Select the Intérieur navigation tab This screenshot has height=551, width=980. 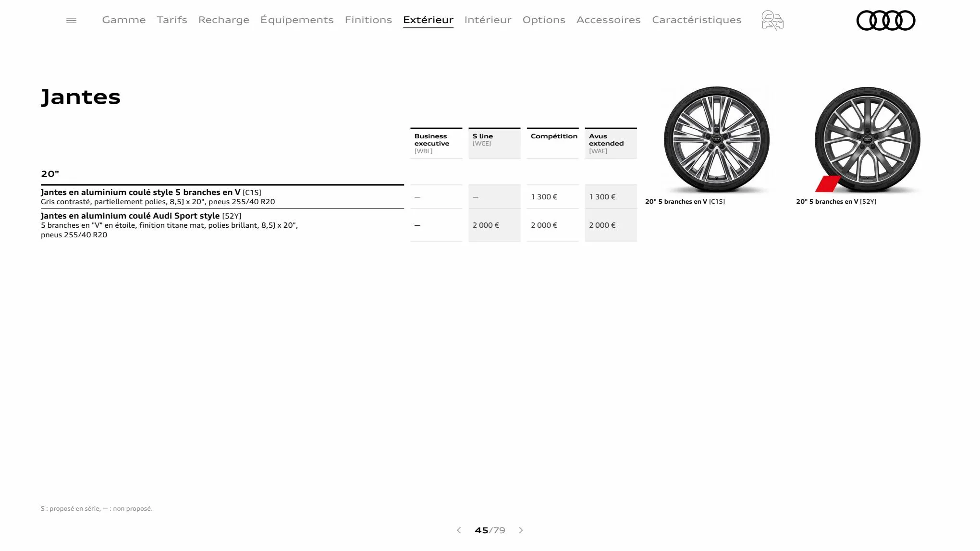pos(487,20)
